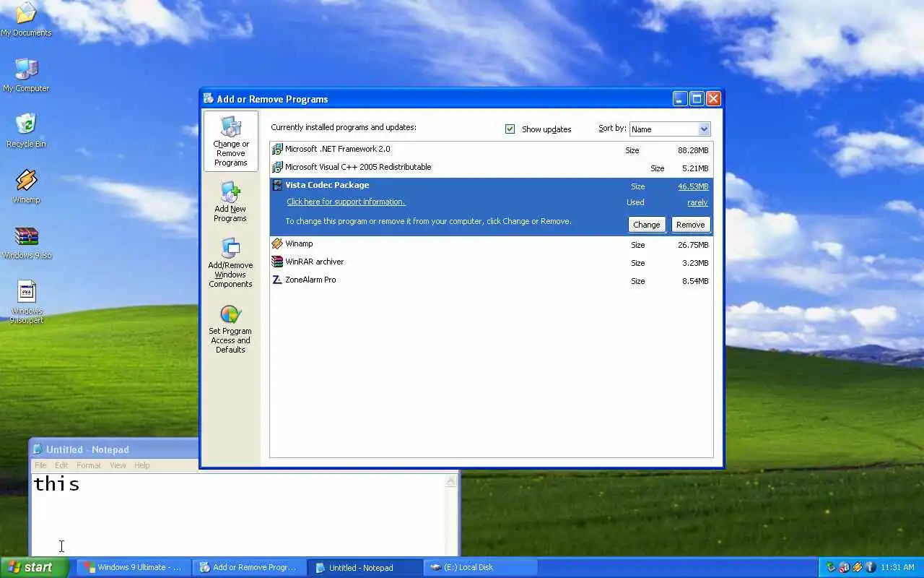
Task: Switch to Windows 9 Ultimate taskbar button
Action: click(x=135, y=567)
